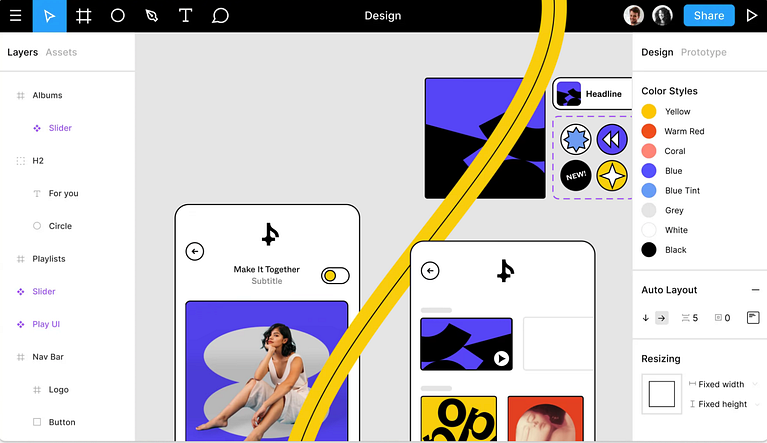Click back arrow on left phone frame
Screen dimensions: 767x443
[x=195, y=251]
